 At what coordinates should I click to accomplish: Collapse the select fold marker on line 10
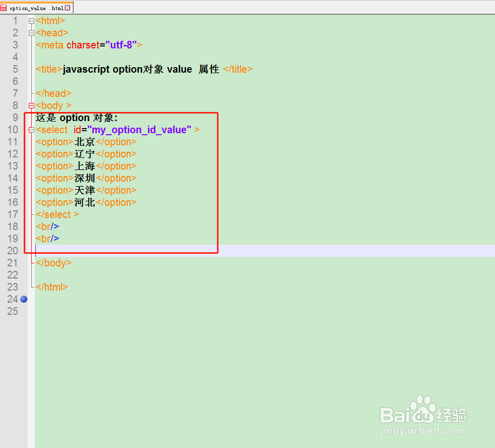pyautogui.click(x=31, y=130)
